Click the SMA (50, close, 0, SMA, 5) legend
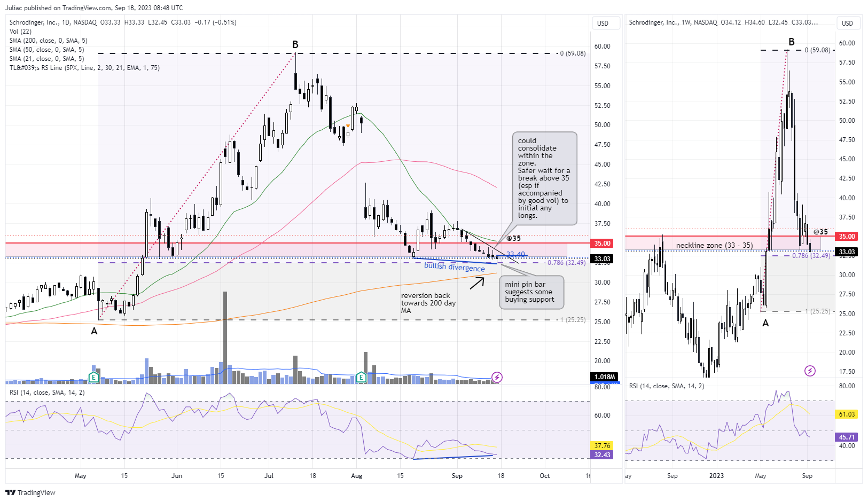The image size is (868, 502). coord(46,50)
